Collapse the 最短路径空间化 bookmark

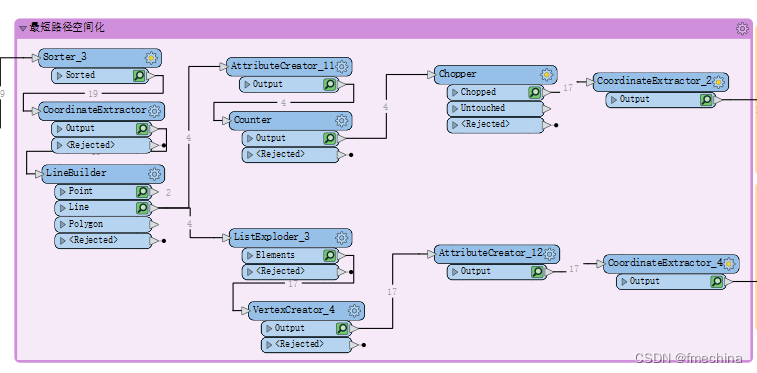pyautogui.click(x=23, y=29)
